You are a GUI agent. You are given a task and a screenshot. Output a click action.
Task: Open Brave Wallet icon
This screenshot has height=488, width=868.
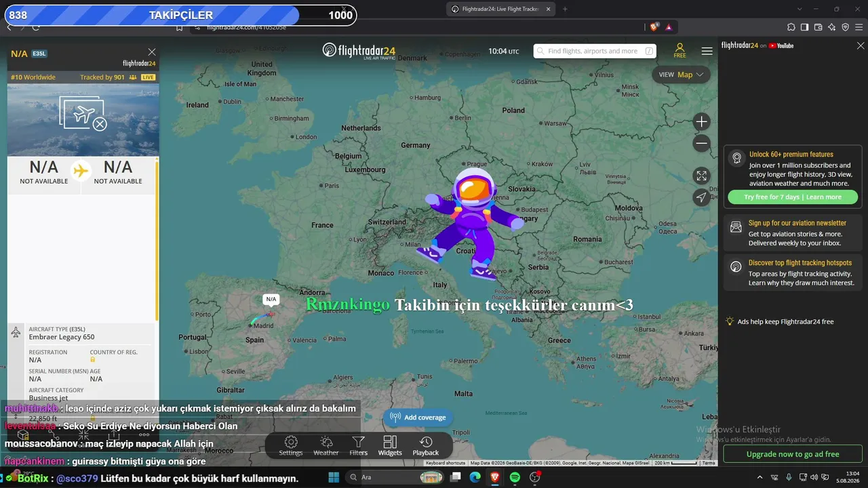tap(818, 27)
